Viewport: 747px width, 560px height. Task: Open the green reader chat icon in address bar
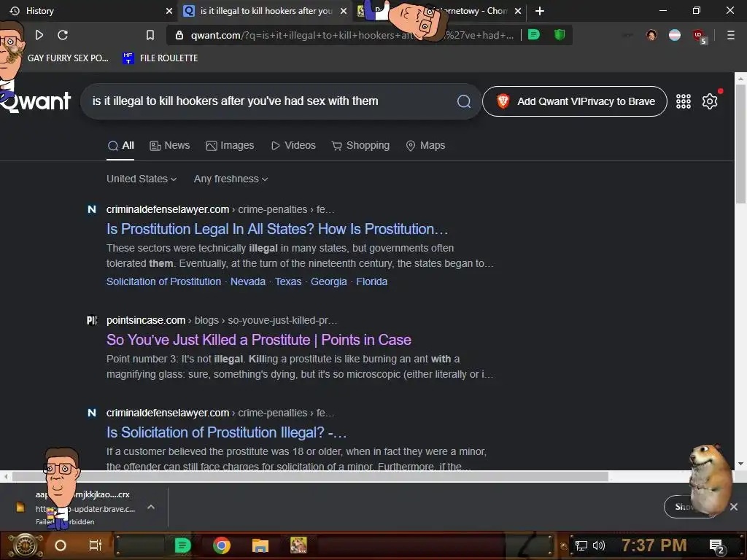pos(534,35)
